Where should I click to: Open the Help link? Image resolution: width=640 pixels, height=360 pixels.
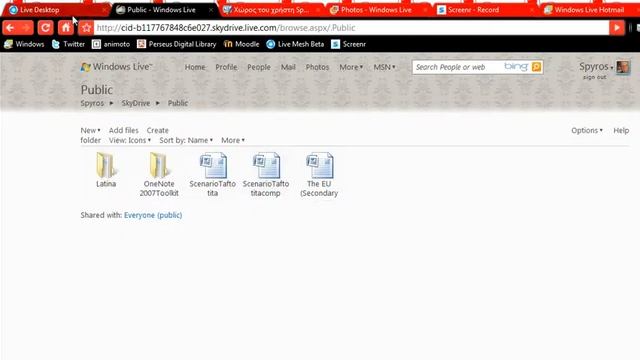pos(621,130)
